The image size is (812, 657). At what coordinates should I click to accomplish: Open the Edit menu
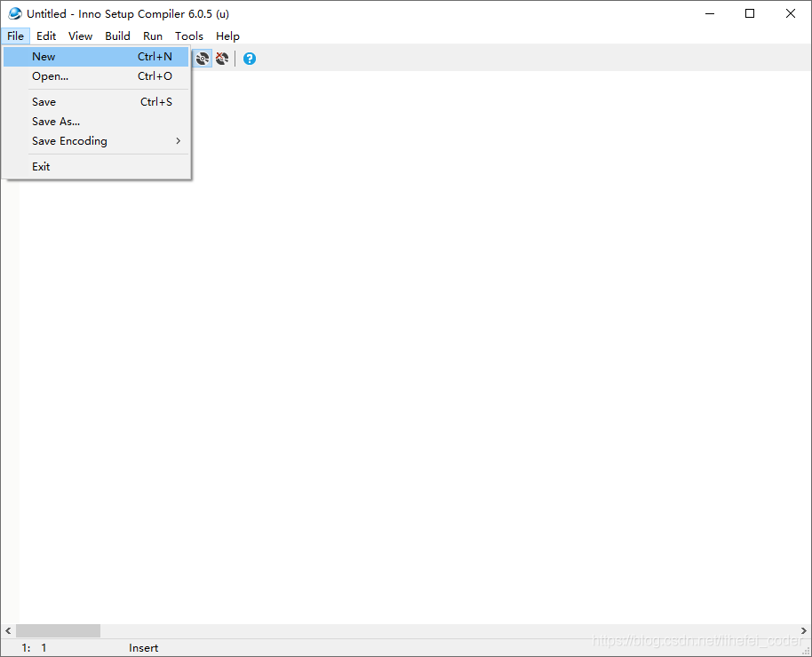tap(46, 36)
